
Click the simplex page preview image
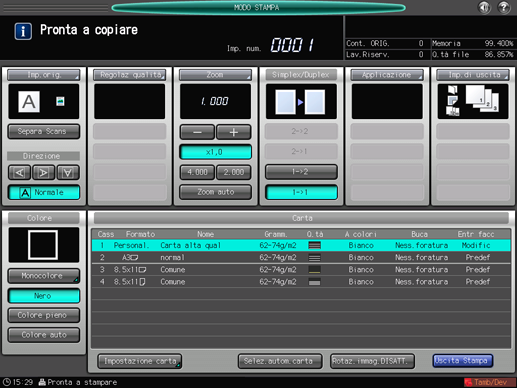301,101
